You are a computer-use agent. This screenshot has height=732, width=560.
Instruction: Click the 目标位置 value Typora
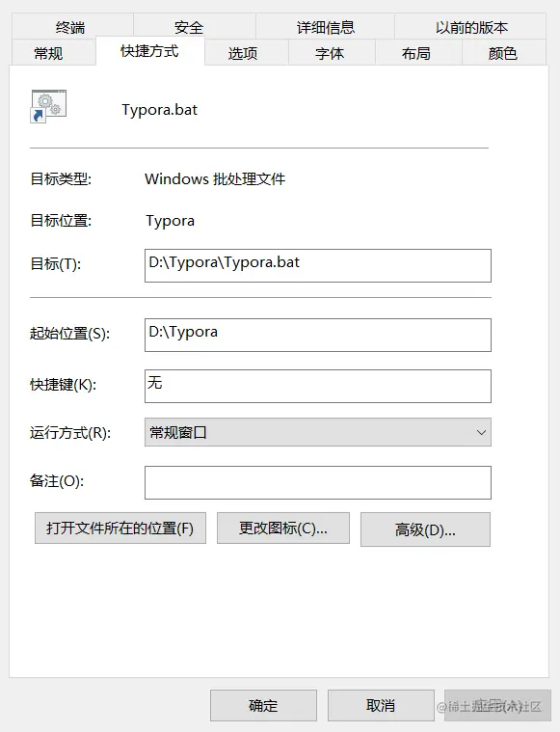point(170,221)
